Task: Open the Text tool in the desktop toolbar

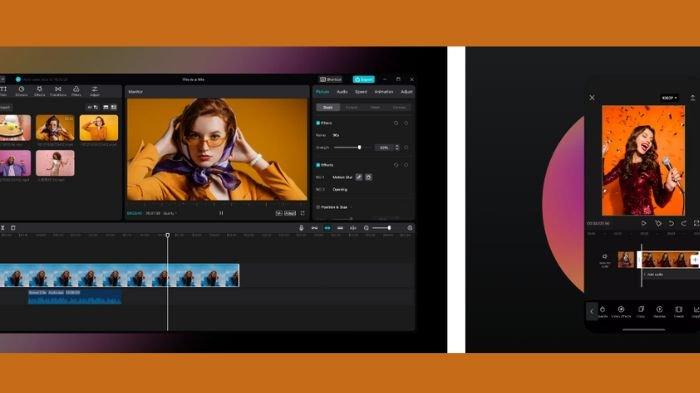Action: (x=3, y=91)
